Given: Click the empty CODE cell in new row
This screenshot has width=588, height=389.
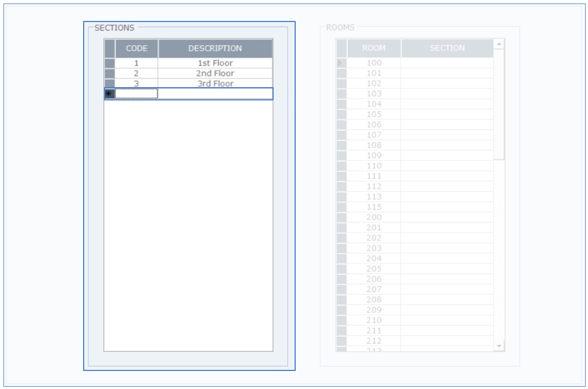Looking at the screenshot, I should coord(137,93).
